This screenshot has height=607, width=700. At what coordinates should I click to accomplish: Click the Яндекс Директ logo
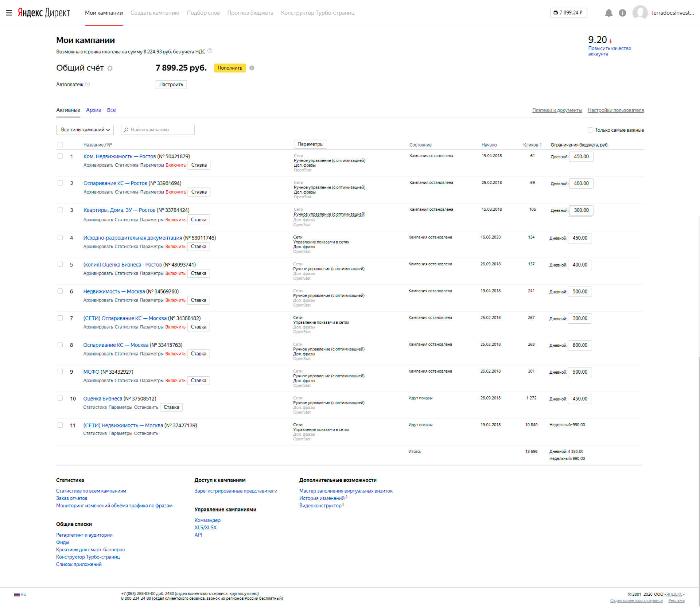pos(44,13)
